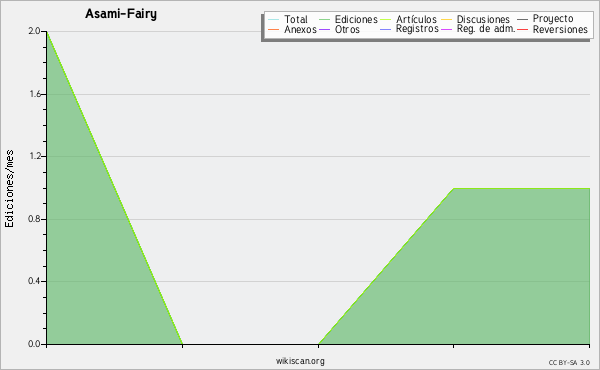
Task: Click the chart title Asami-Fairy
Action: (x=121, y=14)
